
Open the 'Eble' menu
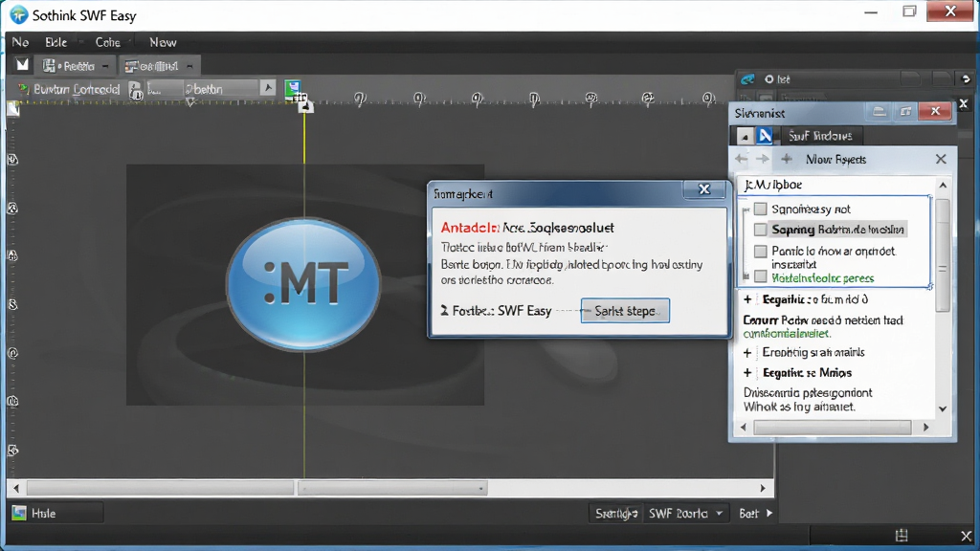pyautogui.click(x=56, y=42)
